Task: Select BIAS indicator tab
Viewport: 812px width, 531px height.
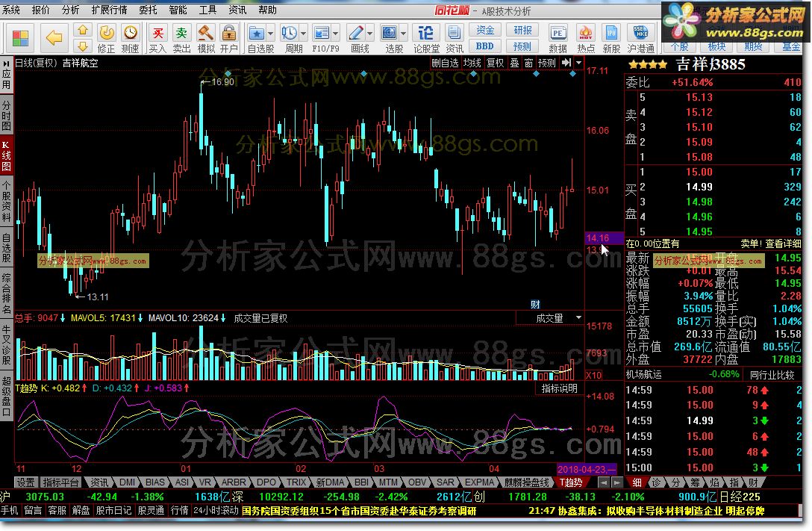Action: [154, 482]
